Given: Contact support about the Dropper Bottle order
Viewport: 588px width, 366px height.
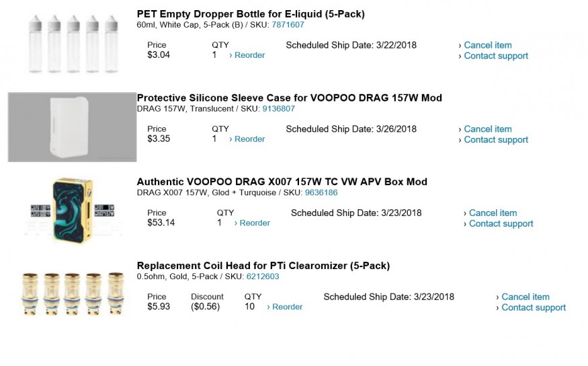Looking at the screenshot, I should (x=496, y=56).
